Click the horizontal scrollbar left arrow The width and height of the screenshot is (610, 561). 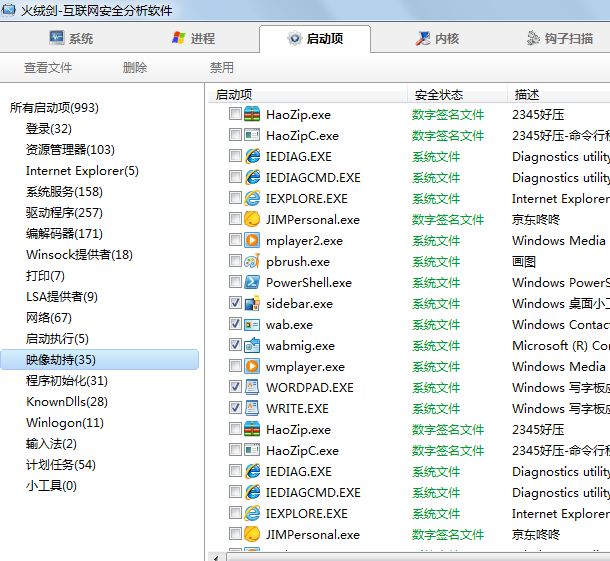(x=216, y=557)
